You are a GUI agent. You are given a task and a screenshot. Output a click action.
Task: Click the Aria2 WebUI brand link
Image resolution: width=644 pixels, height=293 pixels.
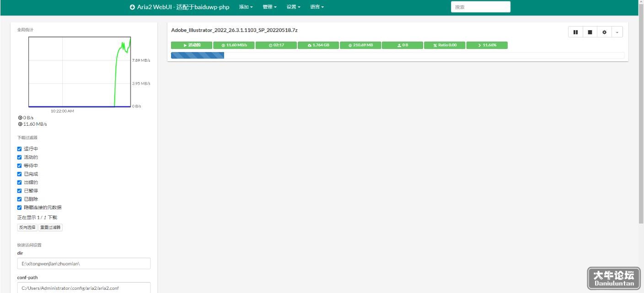pyautogui.click(x=179, y=7)
